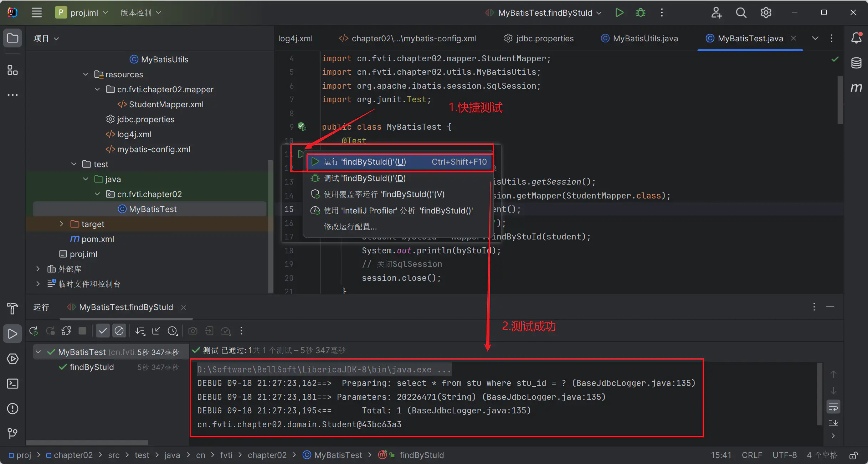This screenshot has height=464, width=868.
Task: Close the MyBatisTest.findByStuId run tab
Action: tap(184, 307)
